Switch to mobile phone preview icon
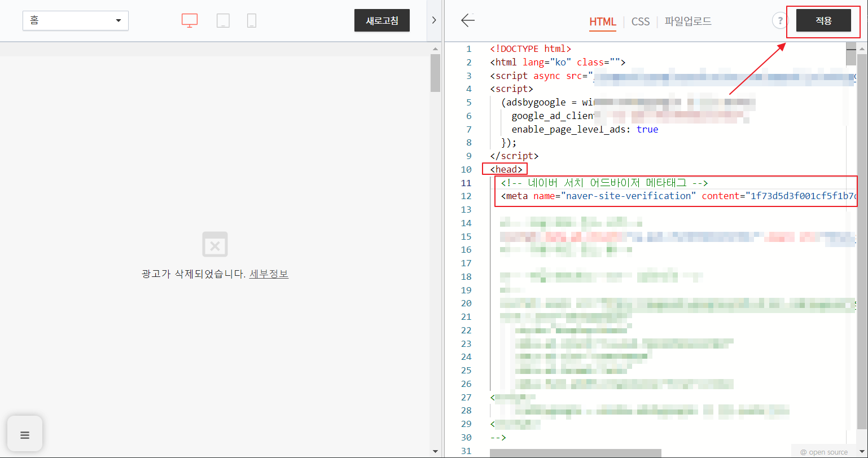Screen dimensions: 868x458 (x=252, y=20)
